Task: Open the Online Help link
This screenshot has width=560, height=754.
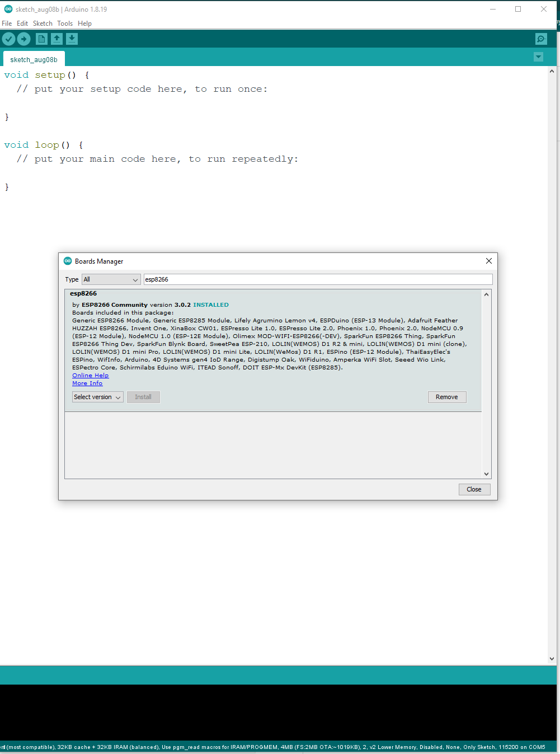Action: 90,376
